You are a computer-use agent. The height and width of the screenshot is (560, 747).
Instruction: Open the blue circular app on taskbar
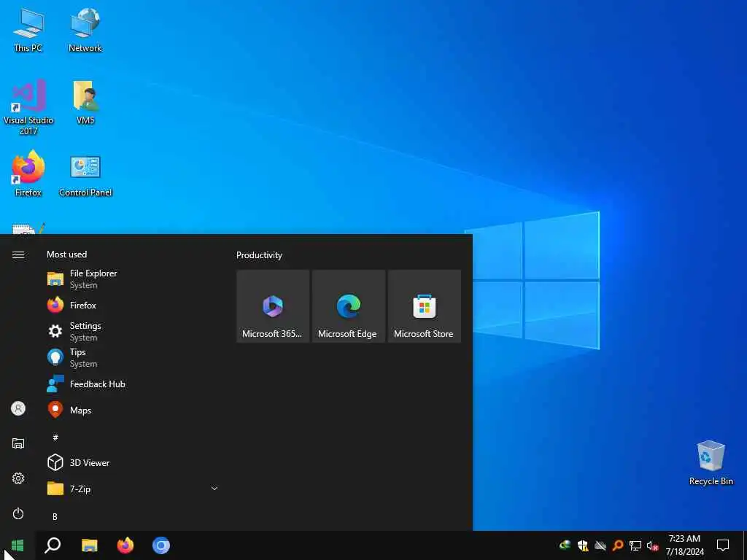161,545
